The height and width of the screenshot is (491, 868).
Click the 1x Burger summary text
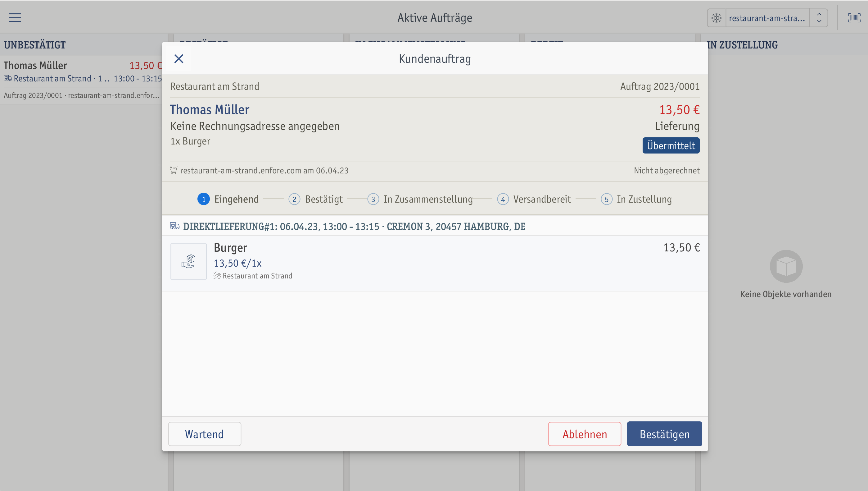tap(190, 141)
